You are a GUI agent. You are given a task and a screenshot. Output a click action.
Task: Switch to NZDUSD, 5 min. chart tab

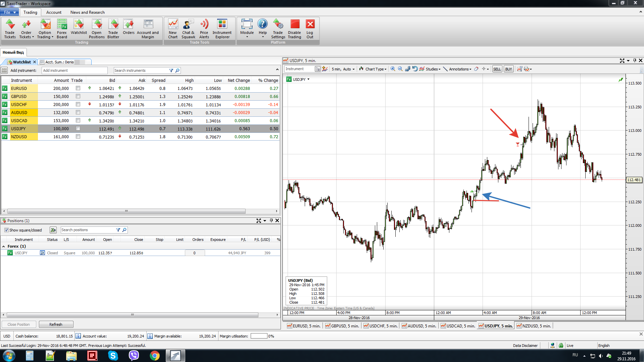[534, 326]
